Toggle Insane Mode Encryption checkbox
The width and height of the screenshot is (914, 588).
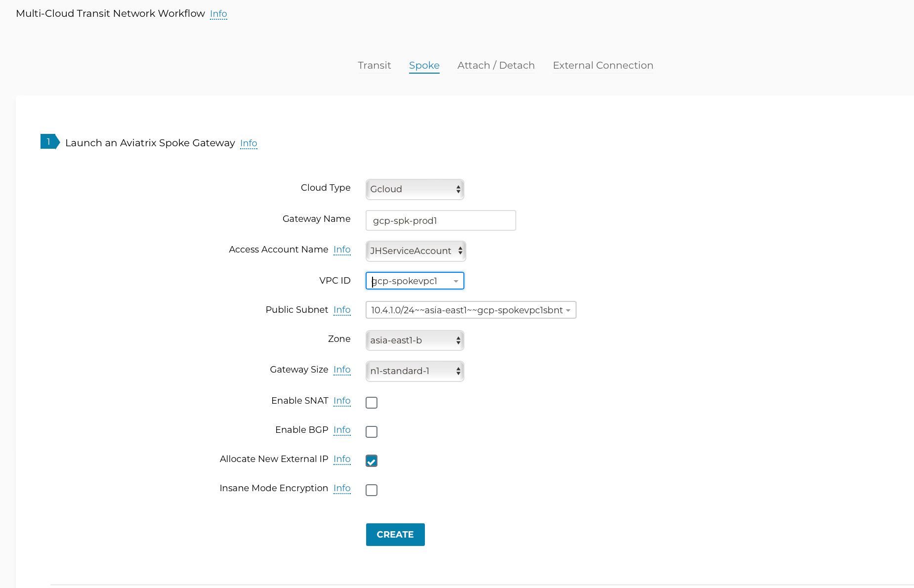pyautogui.click(x=372, y=490)
